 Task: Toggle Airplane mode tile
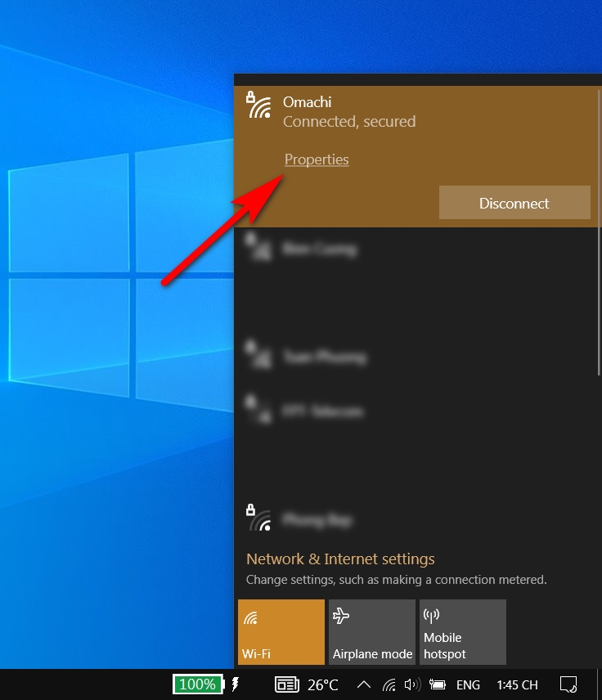click(x=372, y=631)
